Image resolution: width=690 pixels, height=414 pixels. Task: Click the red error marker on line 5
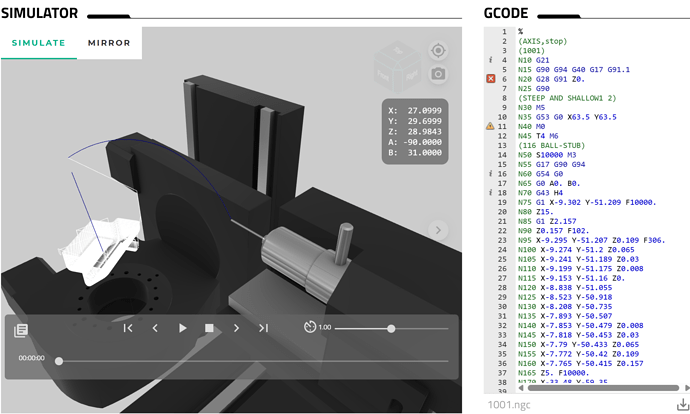491,78
